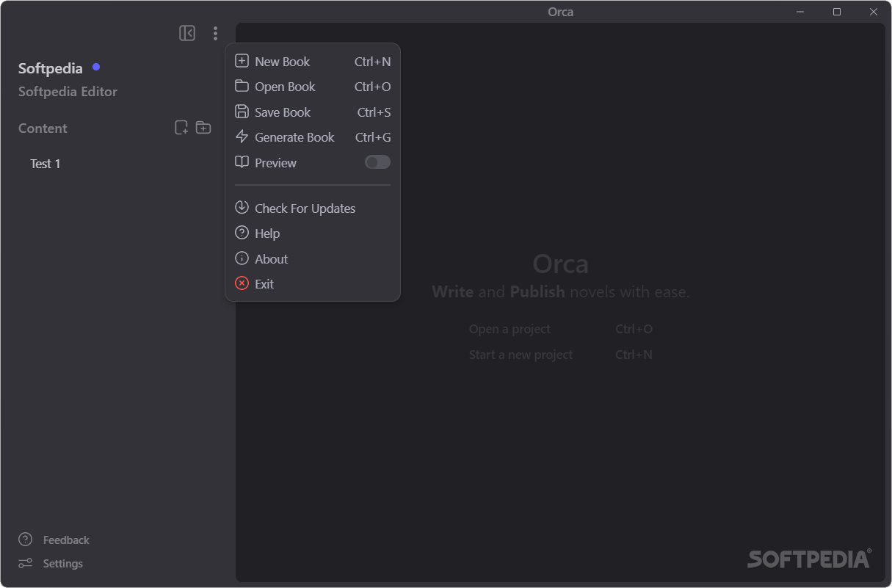The image size is (892, 588).
Task: Click the Check For Updates download icon
Action: 242,208
